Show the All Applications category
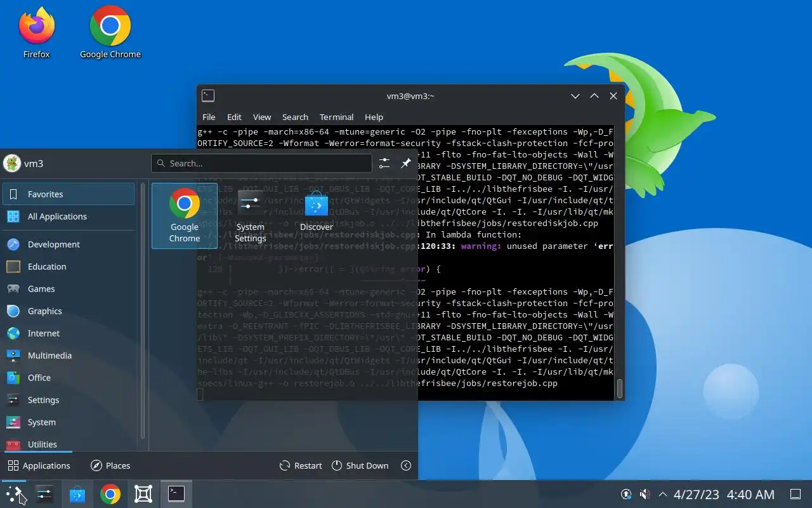The height and width of the screenshot is (508, 812). 69,217
